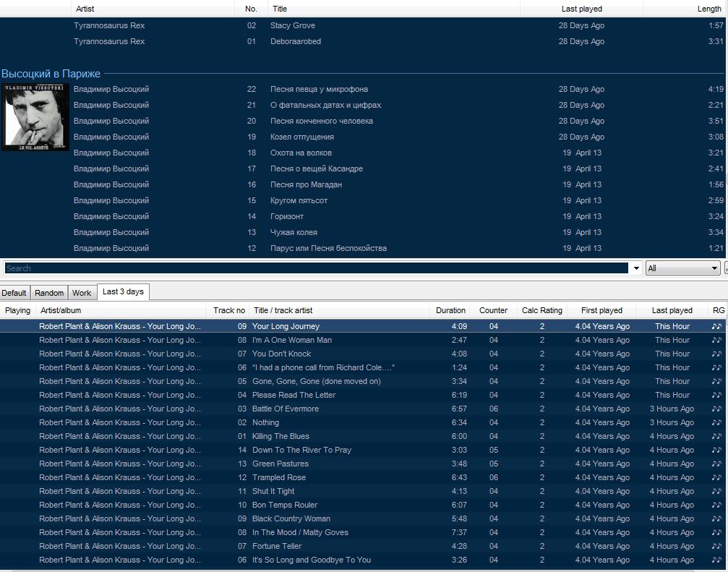Sort by the Calc Rating column header
728x572 pixels.
click(541, 310)
